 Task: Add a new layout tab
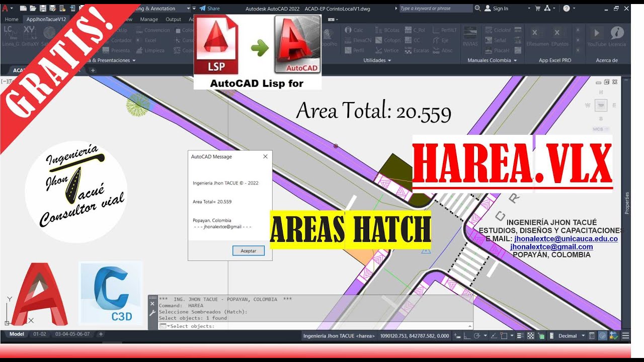[100, 334]
